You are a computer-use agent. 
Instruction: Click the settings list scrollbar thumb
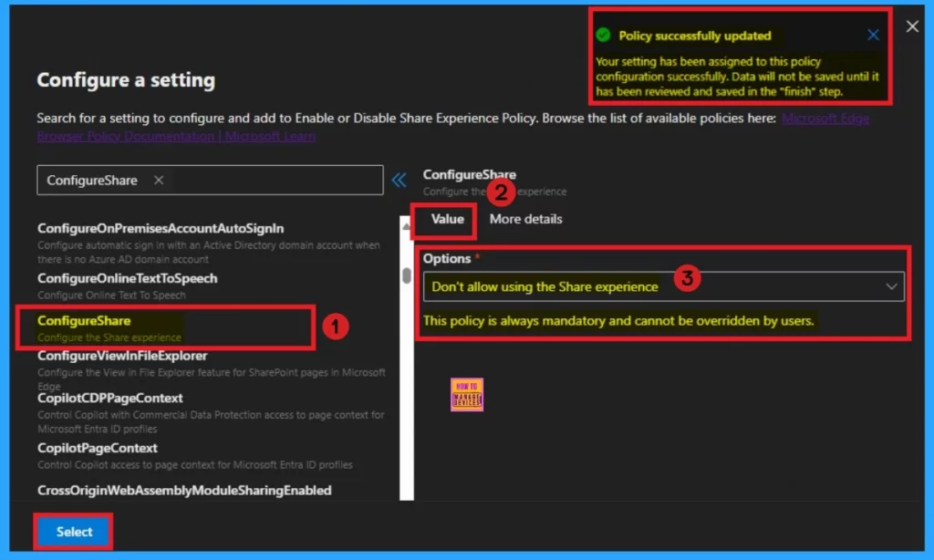[x=406, y=275]
